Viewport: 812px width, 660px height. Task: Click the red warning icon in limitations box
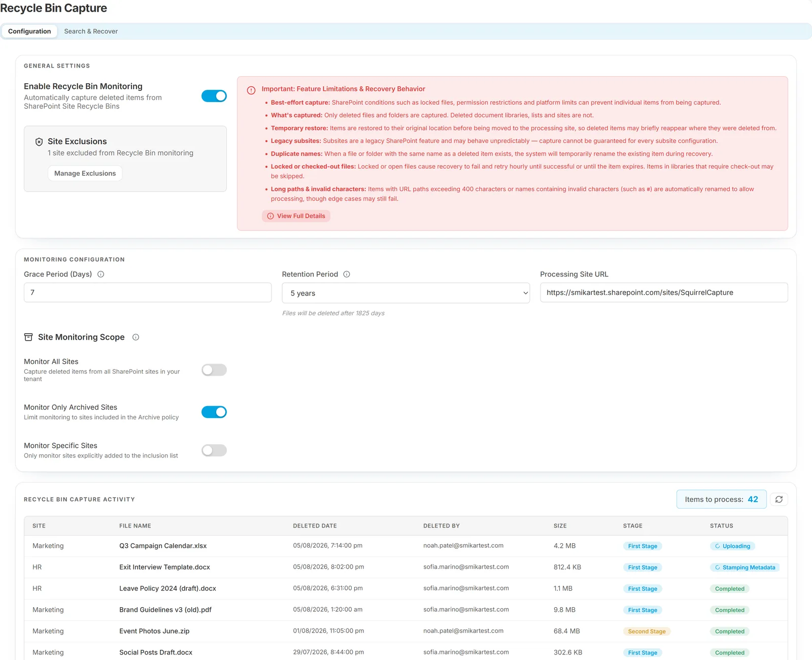tap(251, 90)
